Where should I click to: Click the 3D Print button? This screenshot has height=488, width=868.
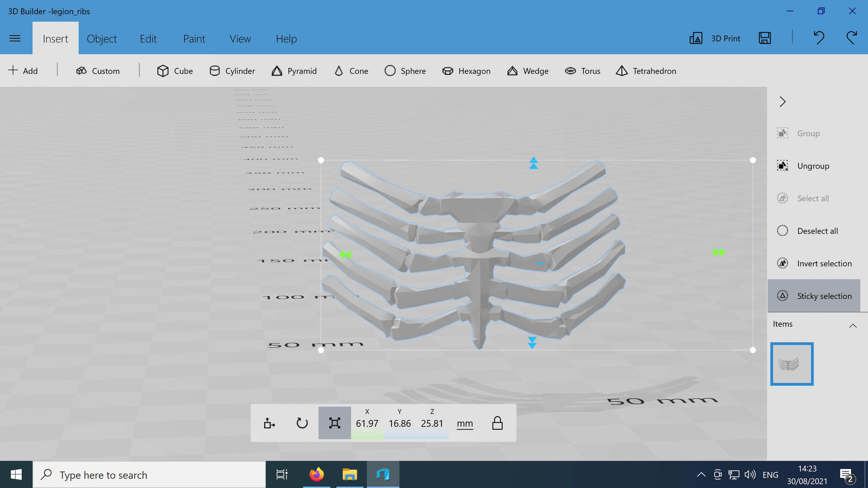point(715,38)
